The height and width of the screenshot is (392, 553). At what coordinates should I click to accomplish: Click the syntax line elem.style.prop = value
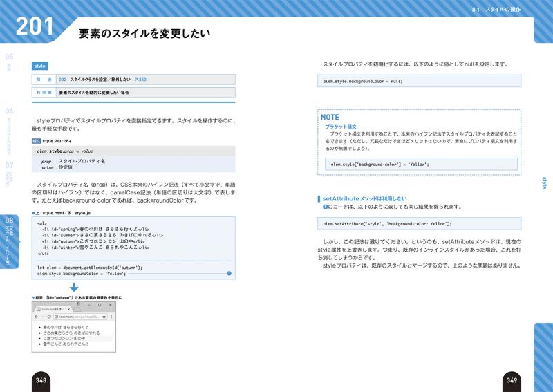point(65,151)
